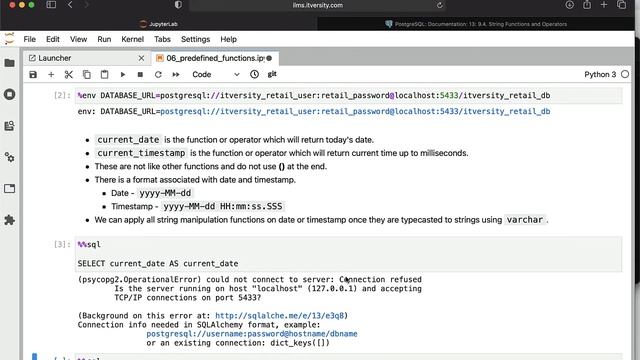Paste cells using the clipboard icon

(104, 74)
